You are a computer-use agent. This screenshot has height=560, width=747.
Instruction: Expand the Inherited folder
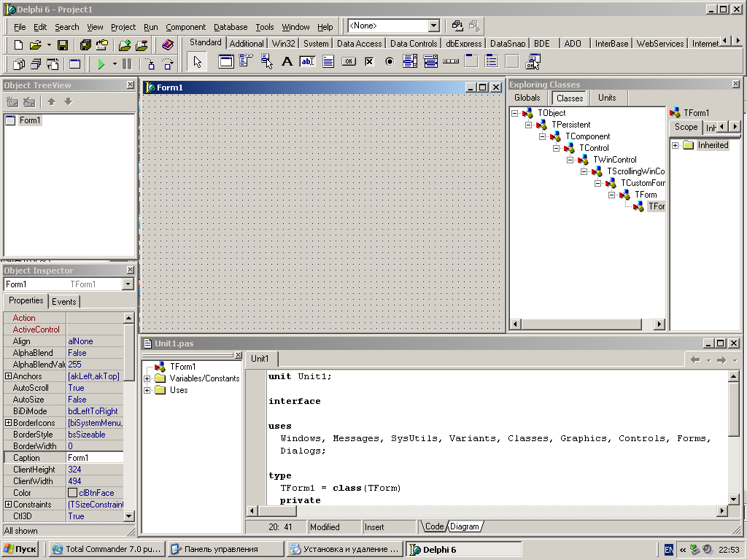(x=675, y=145)
